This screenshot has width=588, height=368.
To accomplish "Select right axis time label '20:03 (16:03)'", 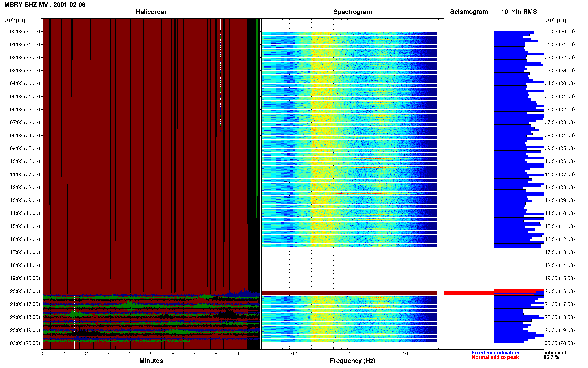I will 560,291.
